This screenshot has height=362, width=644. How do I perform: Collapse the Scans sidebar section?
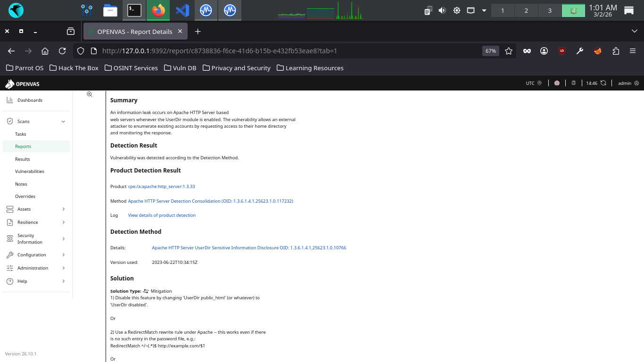[63, 122]
